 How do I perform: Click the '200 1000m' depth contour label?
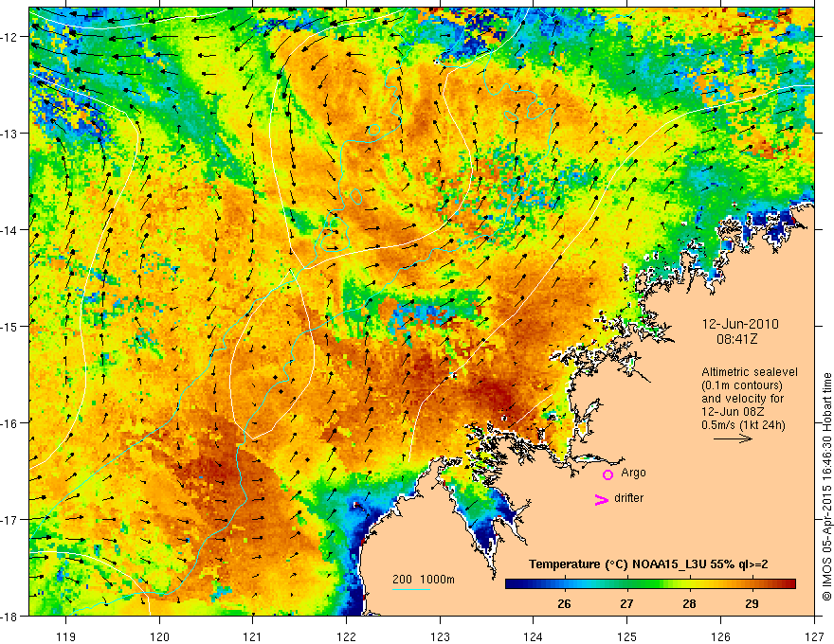pos(424,580)
